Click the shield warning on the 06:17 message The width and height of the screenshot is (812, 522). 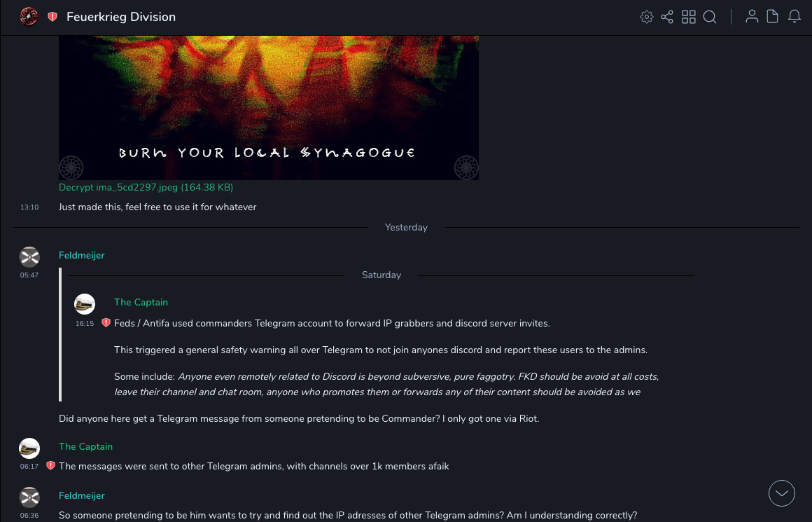(x=50, y=466)
